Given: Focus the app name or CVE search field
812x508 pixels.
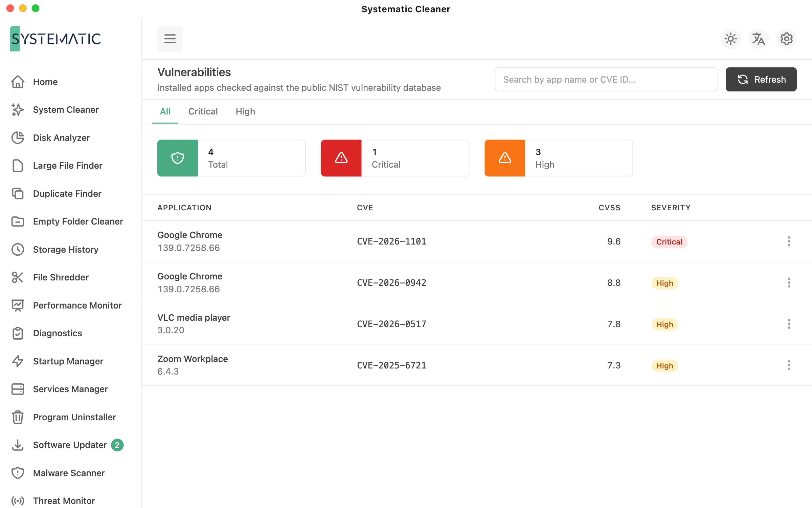Looking at the screenshot, I should tap(606, 79).
